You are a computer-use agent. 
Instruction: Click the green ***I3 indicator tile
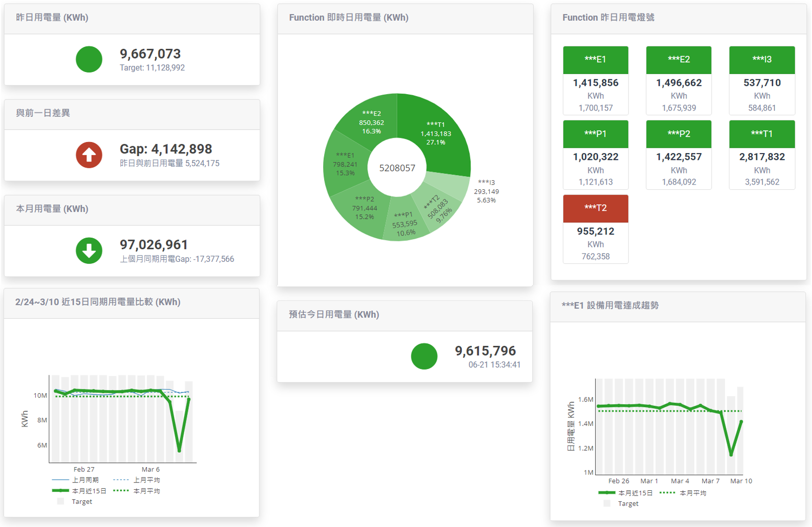tap(762, 60)
